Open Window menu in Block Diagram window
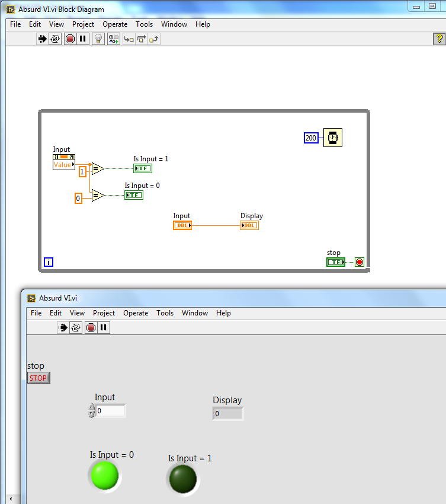 tap(174, 24)
